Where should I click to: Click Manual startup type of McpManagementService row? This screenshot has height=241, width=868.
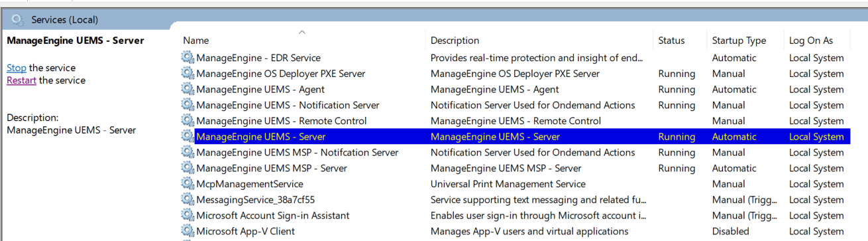tap(729, 184)
